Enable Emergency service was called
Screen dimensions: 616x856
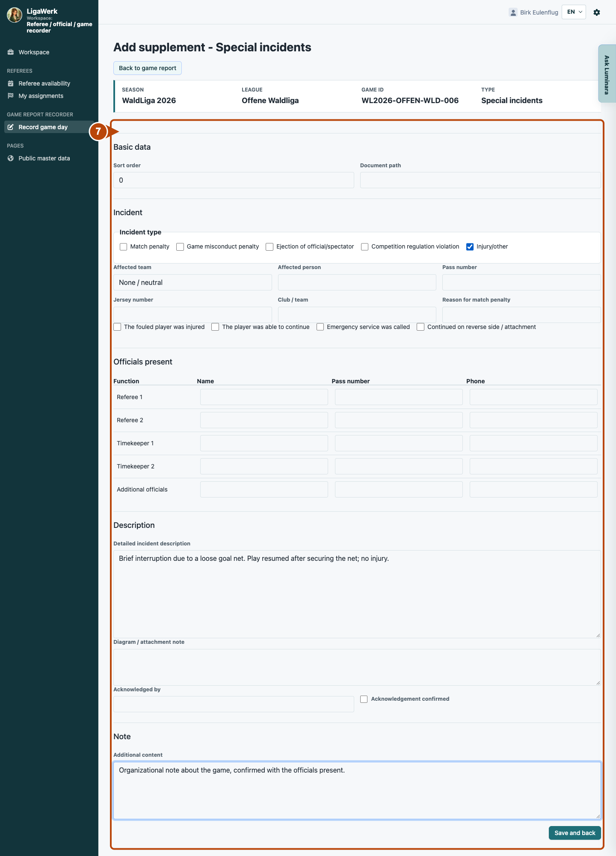click(320, 327)
